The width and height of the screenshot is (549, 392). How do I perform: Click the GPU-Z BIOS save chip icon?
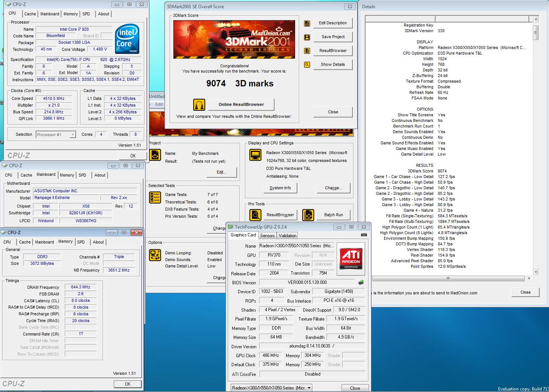coord(361,282)
